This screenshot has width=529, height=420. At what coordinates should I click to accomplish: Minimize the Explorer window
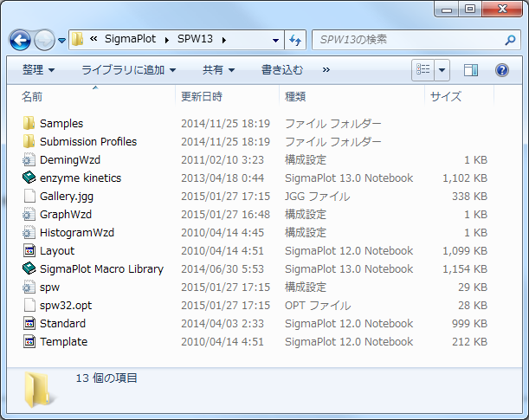coord(447,10)
